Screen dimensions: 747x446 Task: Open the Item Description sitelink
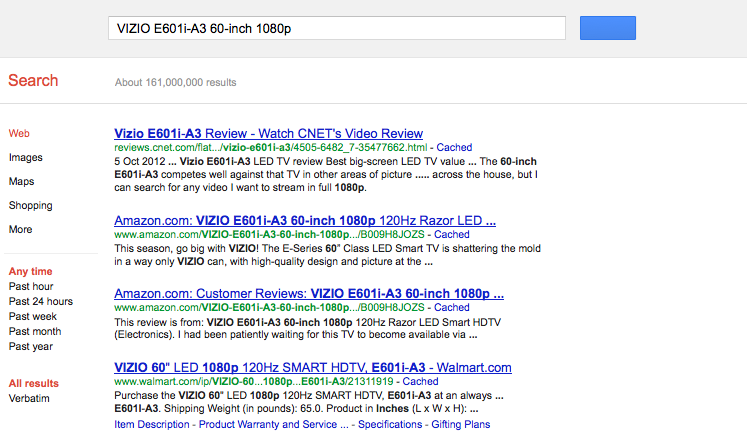(x=151, y=424)
